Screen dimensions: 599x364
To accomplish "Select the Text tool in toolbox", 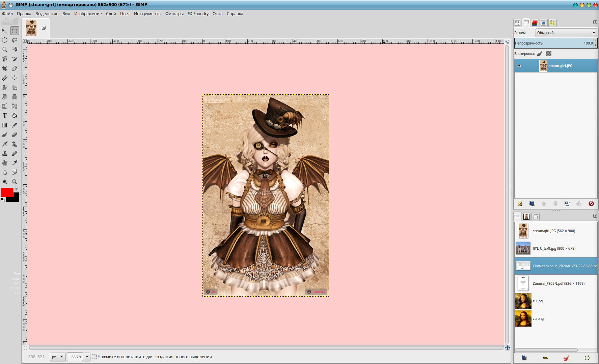I will (5, 116).
